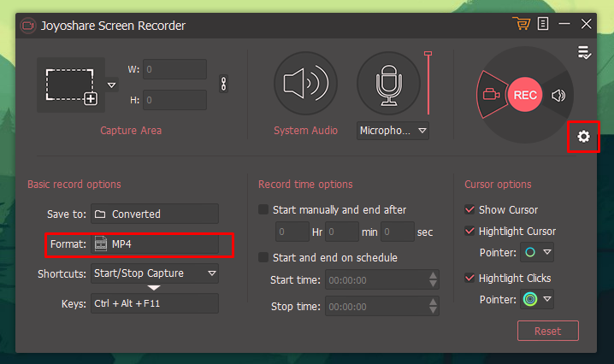Image resolution: width=614 pixels, height=364 pixels.
Task: Open the Shortcuts Start/Stop Capture dropdown
Action: click(x=155, y=273)
